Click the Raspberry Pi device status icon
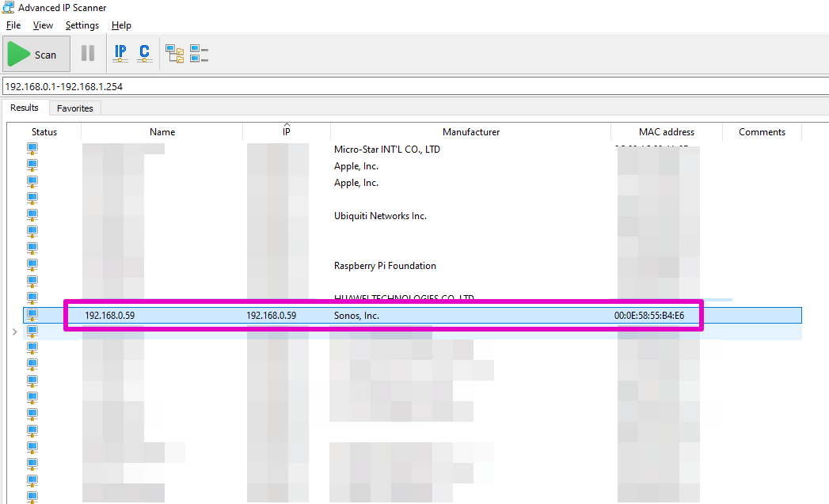Screen dimensions: 829x504 [32, 266]
